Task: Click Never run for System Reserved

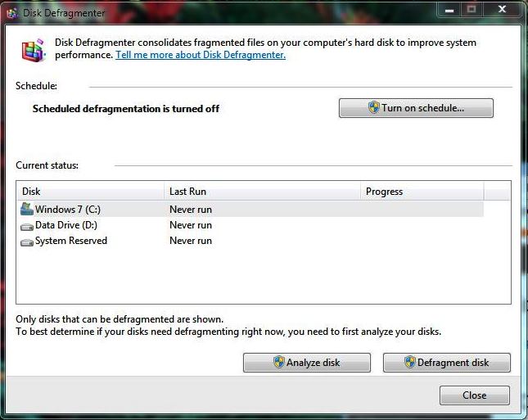Action: point(191,241)
